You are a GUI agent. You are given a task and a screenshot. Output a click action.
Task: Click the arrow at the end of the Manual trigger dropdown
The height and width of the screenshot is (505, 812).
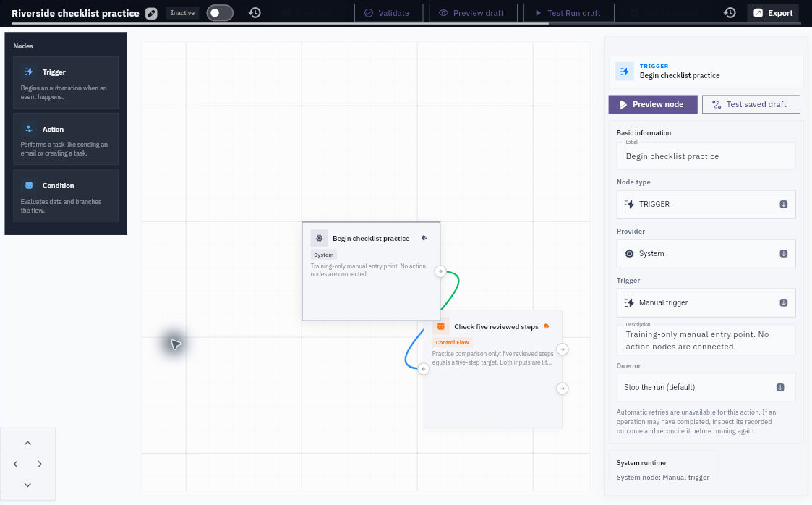(x=784, y=302)
